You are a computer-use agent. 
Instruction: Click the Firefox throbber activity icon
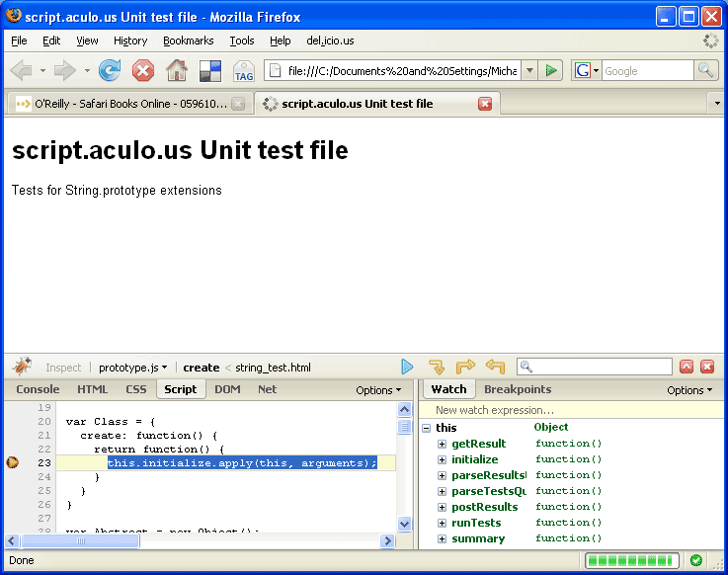click(710, 41)
